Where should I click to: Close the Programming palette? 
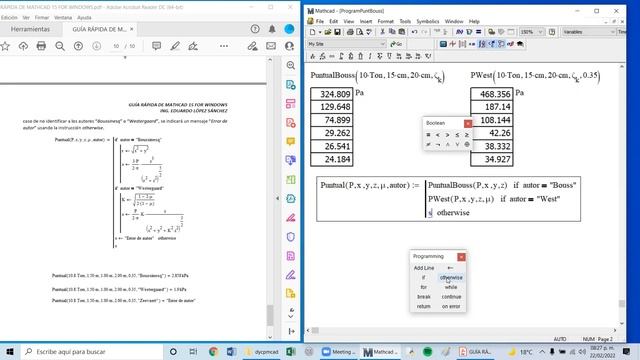click(x=461, y=257)
